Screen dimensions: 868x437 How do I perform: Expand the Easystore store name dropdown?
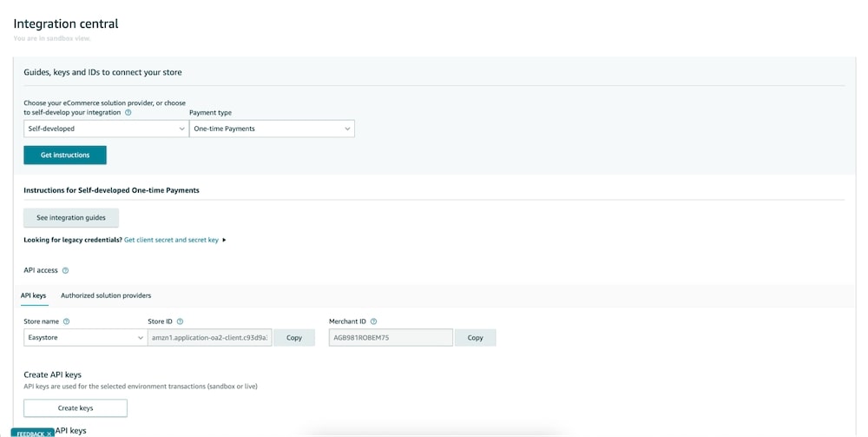(x=85, y=337)
